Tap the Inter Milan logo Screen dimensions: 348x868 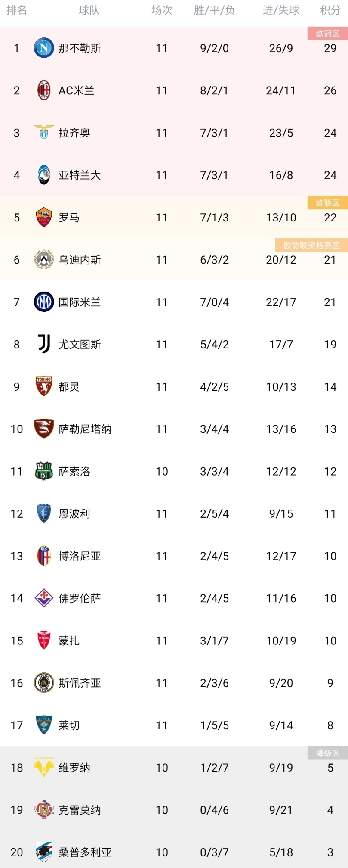pos(44,302)
